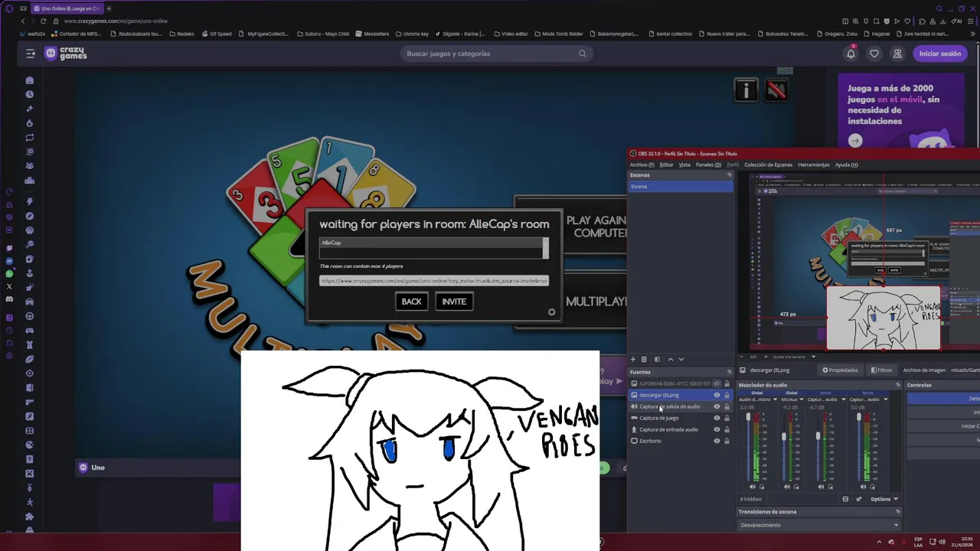Undock the Fuentes panel
980x551 pixels.
[729, 372]
